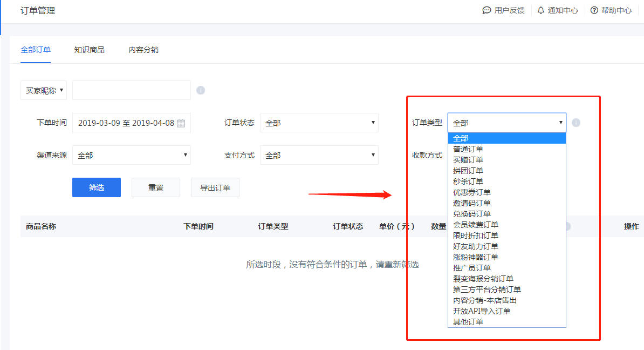The height and width of the screenshot is (350, 644).
Task: Click the 用户反馈 link text
Action: click(509, 10)
